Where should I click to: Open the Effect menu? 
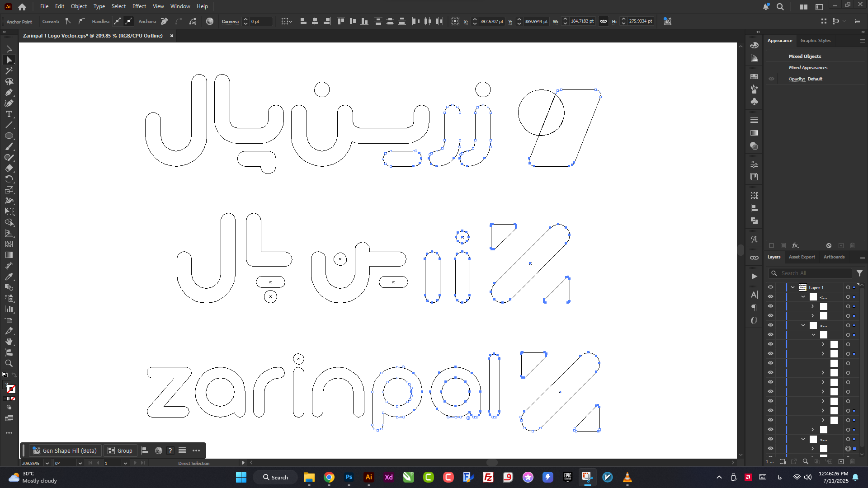tap(139, 6)
